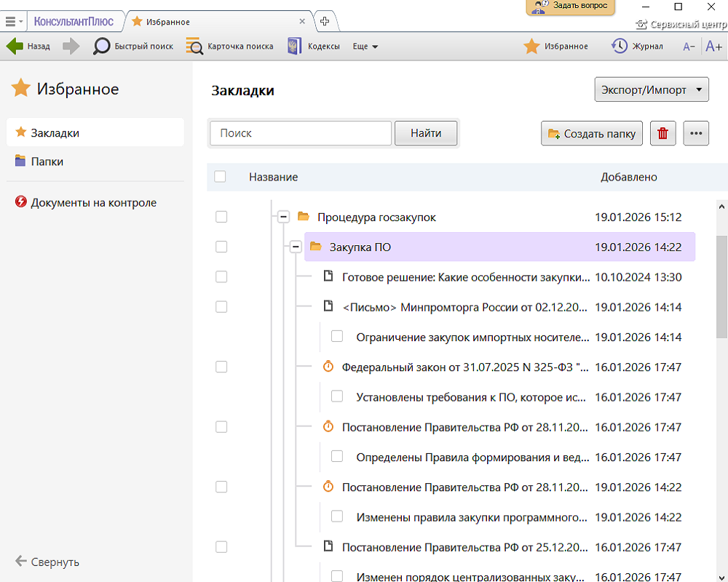Click the Создать папку button
This screenshot has width=728, height=582.
(x=592, y=134)
